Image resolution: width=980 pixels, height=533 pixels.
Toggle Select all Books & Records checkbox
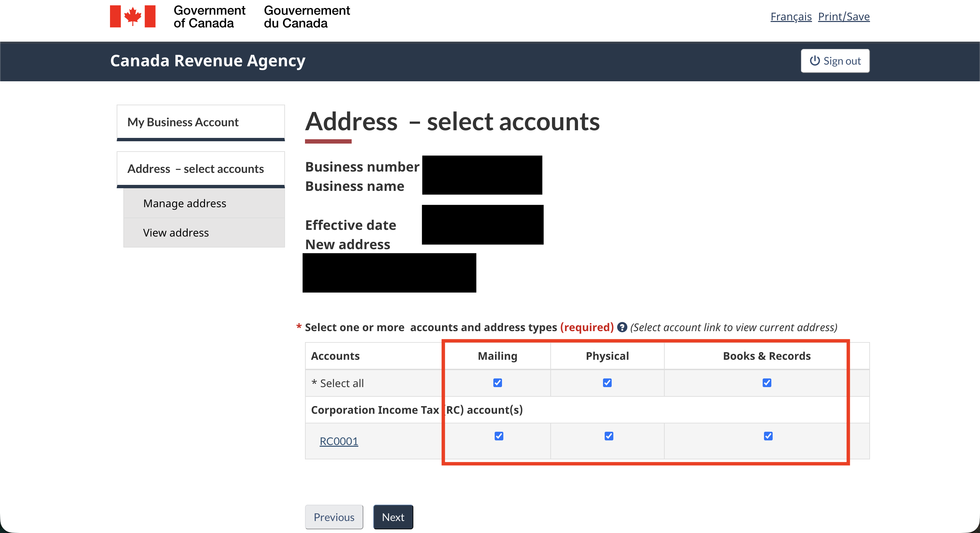point(767,382)
